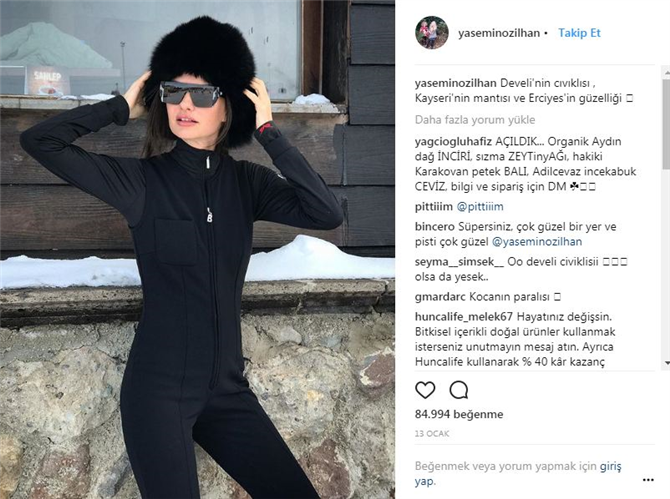The height and width of the screenshot is (499, 670).
Task: Open the three-dots more options menu
Action: (648, 480)
